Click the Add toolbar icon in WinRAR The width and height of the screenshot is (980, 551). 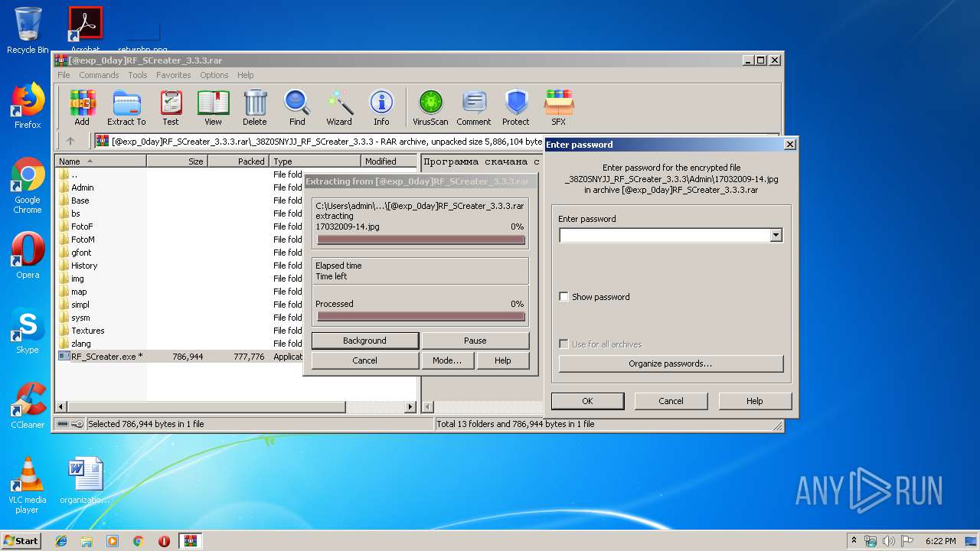point(82,107)
